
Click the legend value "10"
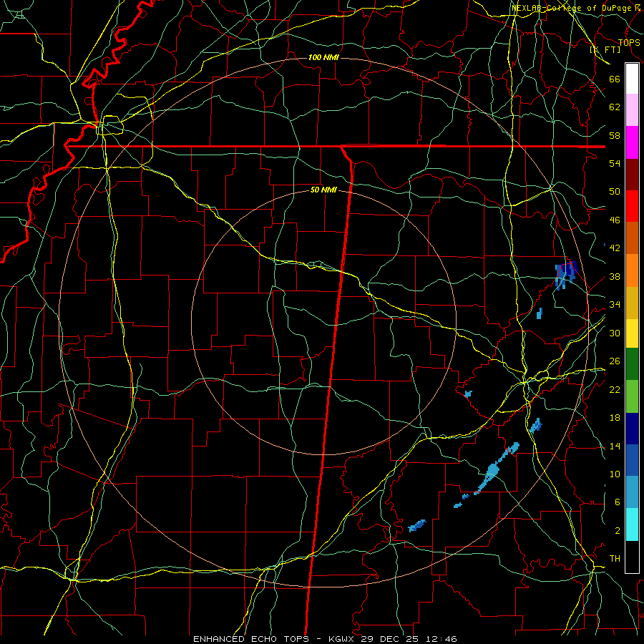615,474
